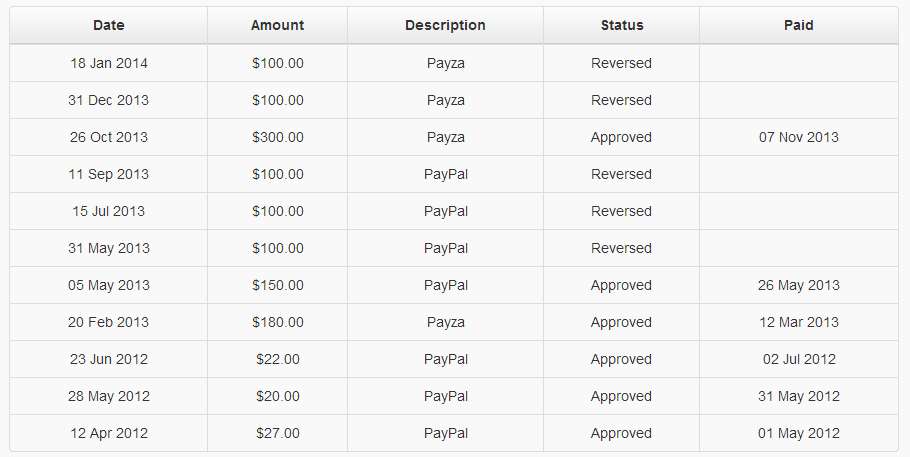The image size is (910, 457).
Task: Click the Date column header
Action: point(109,25)
